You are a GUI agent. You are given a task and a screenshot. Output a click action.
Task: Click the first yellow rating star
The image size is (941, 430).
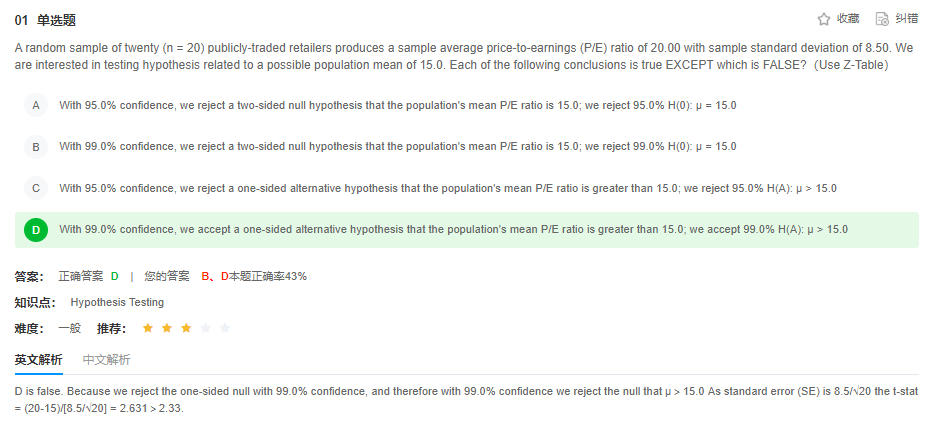[x=148, y=328]
